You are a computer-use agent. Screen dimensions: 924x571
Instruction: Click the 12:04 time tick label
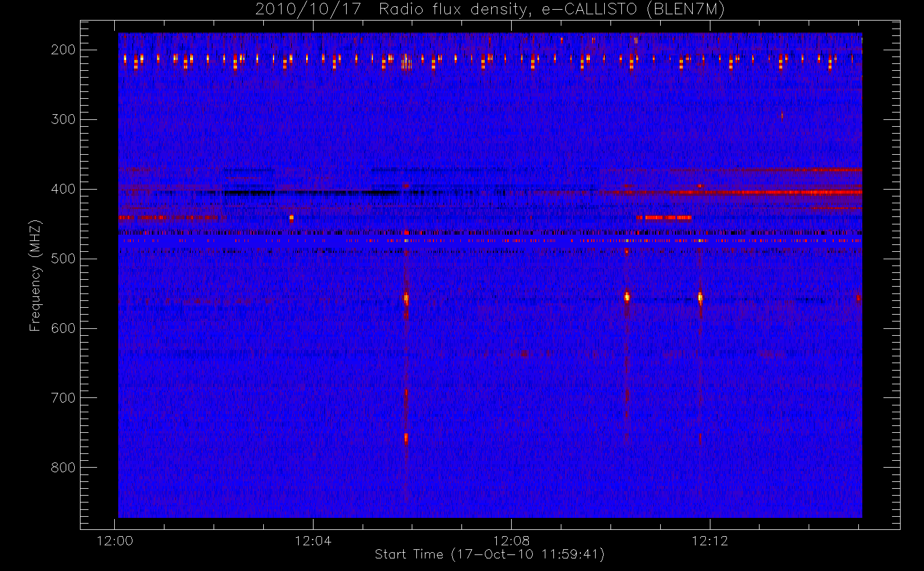313,541
